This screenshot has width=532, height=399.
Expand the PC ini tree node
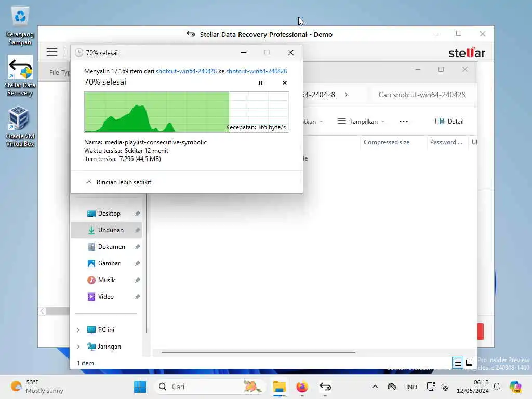coord(78,330)
